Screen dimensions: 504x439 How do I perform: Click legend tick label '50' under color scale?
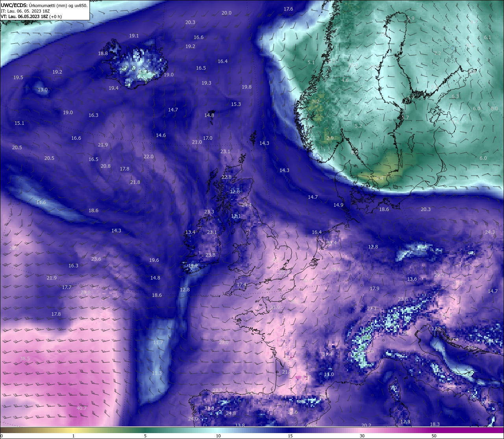[x=434, y=436]
